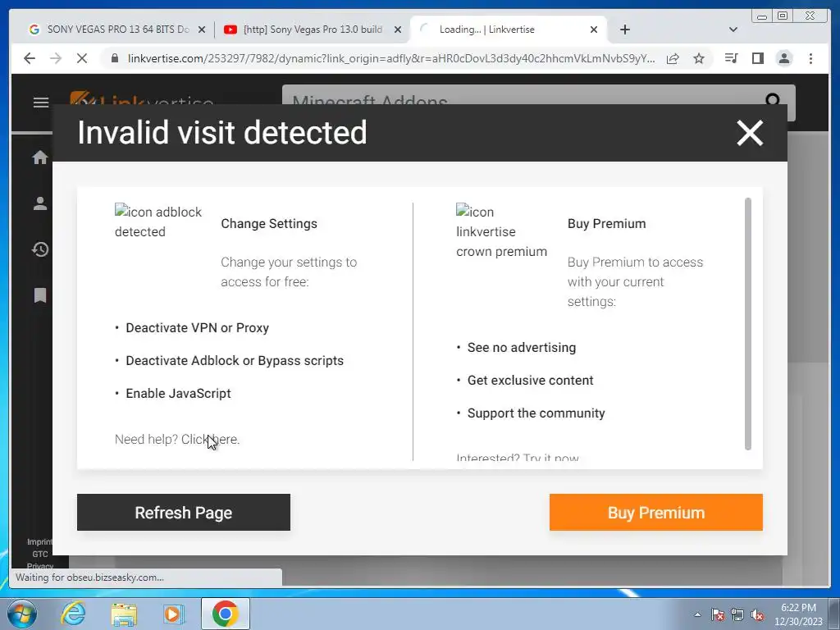
Task: Click the taskbar clock 6:22 PM
Action: point(798,608)
